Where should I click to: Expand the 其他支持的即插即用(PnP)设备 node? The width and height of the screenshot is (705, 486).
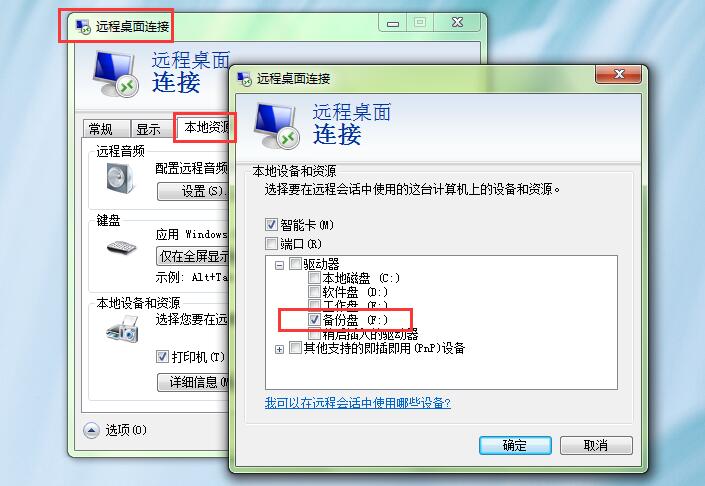279,349
